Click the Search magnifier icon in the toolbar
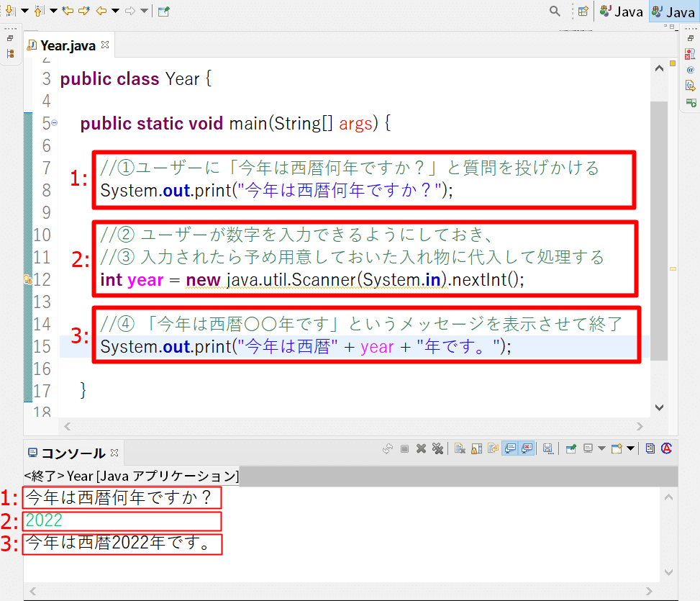Viewport: 700px width, 601px height. pos(556,12)
